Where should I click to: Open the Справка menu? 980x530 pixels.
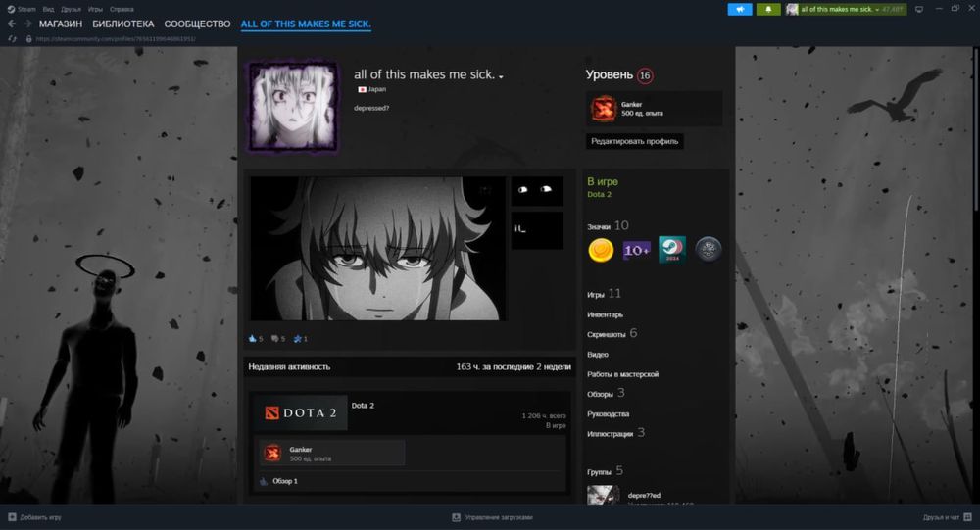(x=122, y=9)
